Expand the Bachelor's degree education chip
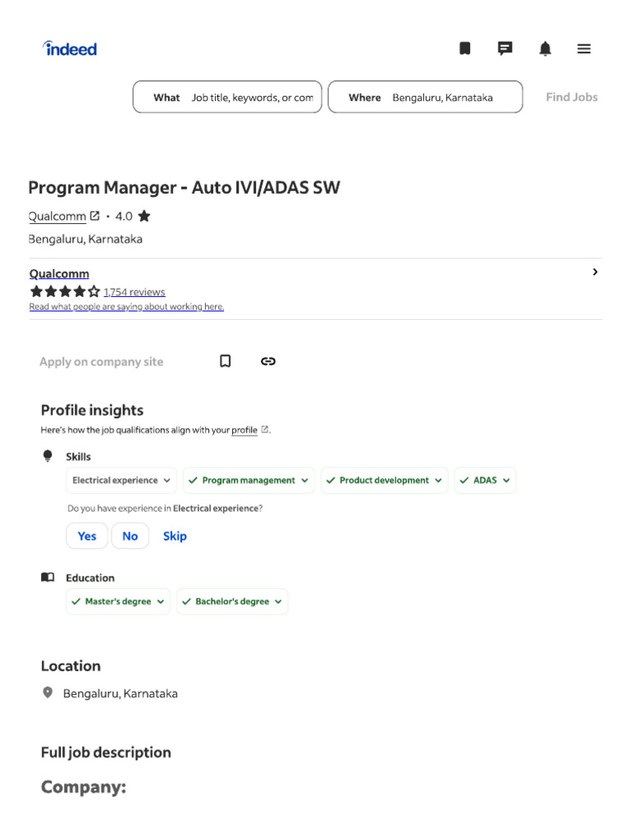 [x=232, y=601]
